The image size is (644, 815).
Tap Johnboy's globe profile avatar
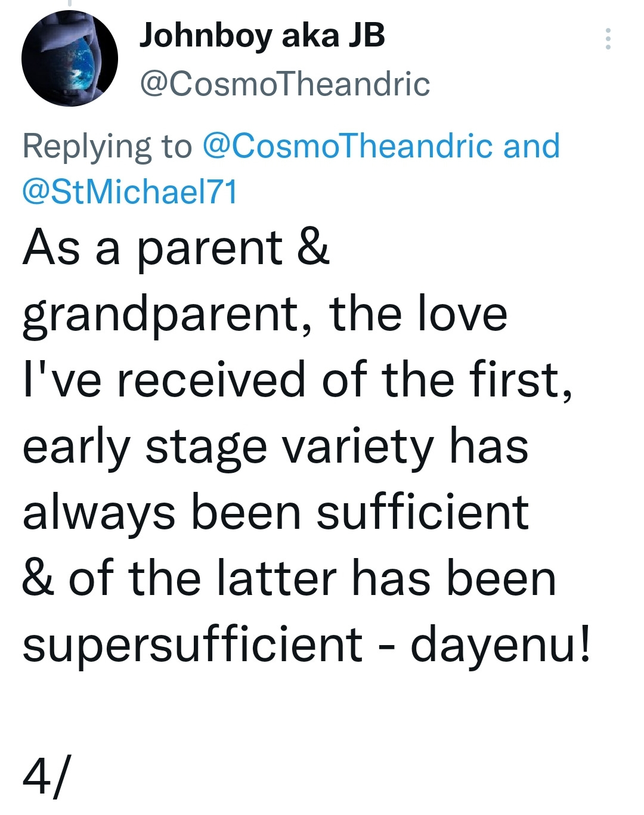(x=70, y=59)
